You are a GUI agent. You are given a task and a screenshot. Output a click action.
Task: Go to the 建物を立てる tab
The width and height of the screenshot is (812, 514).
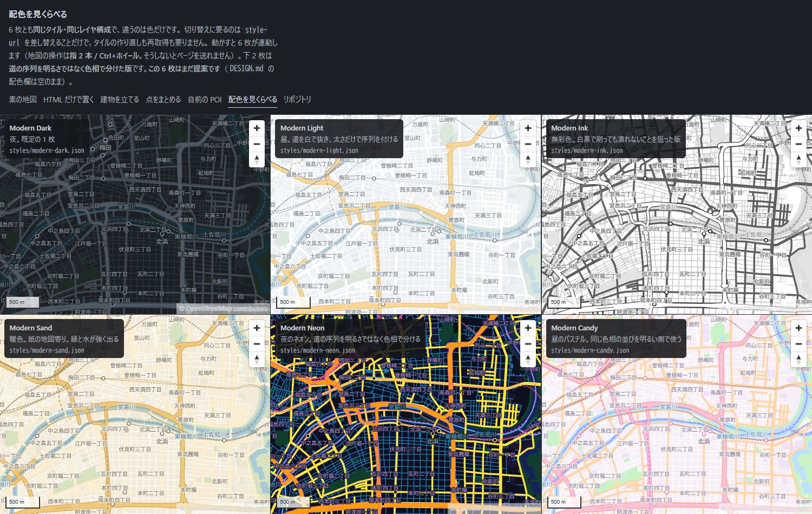(120, 100)
